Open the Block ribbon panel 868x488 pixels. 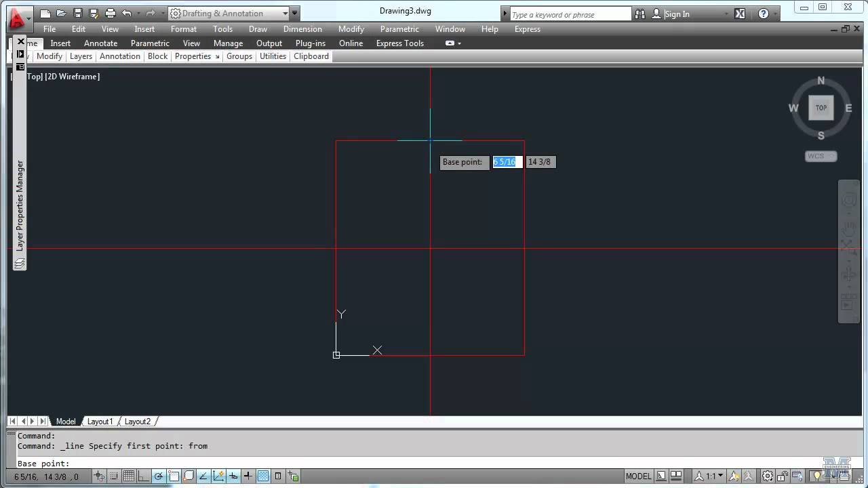coord(157,56)
